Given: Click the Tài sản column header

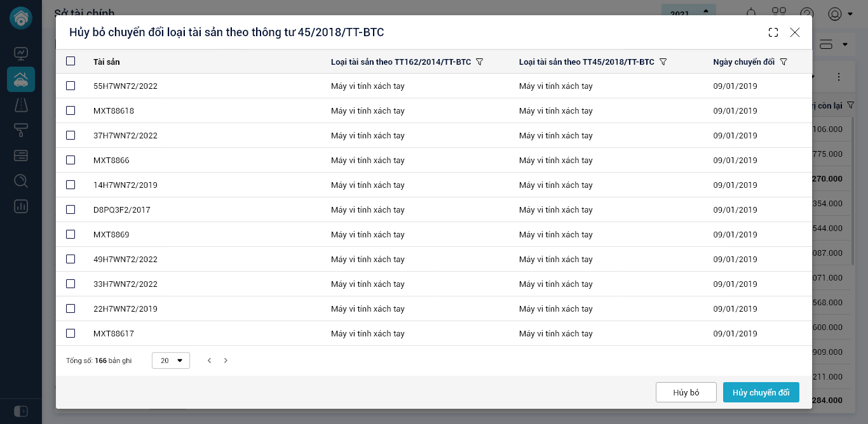Looking at the screenshot, I should (107, 62).
